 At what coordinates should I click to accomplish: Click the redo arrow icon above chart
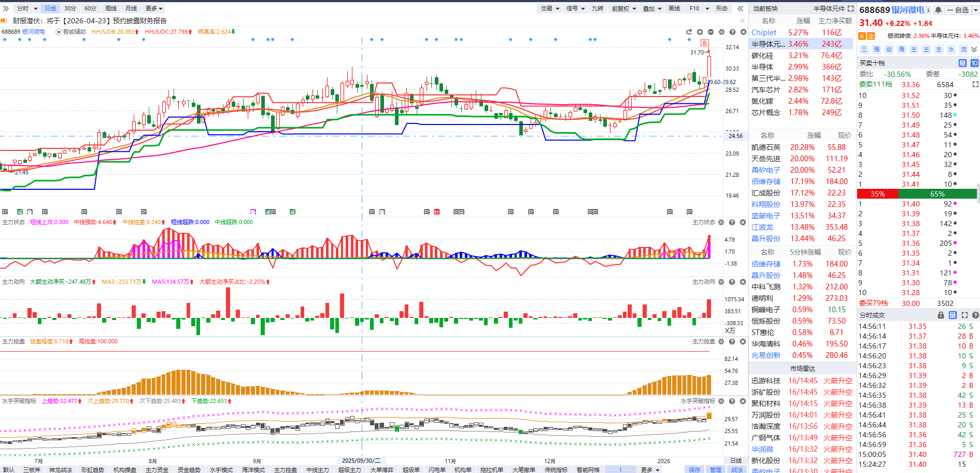coord(689,32)
